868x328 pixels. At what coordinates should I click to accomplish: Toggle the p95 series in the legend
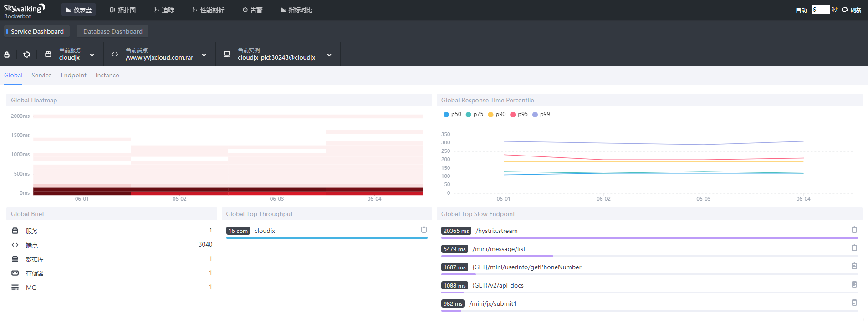(519, 115)
